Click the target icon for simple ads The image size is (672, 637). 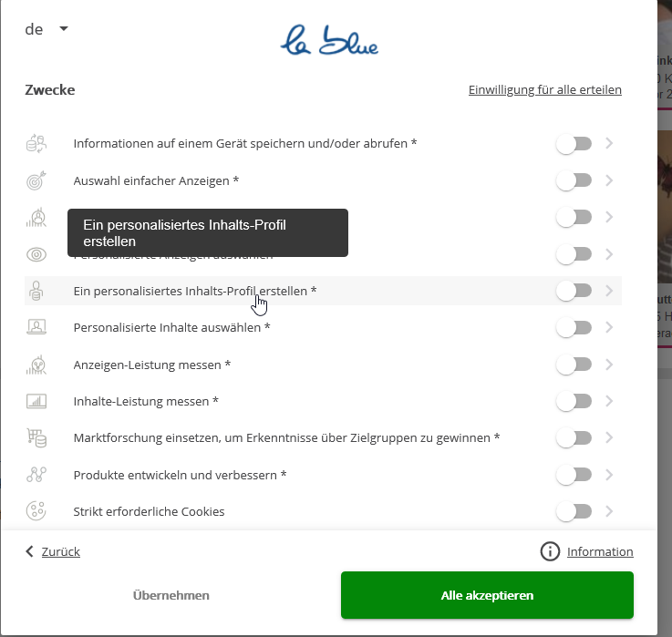[36, 180]
